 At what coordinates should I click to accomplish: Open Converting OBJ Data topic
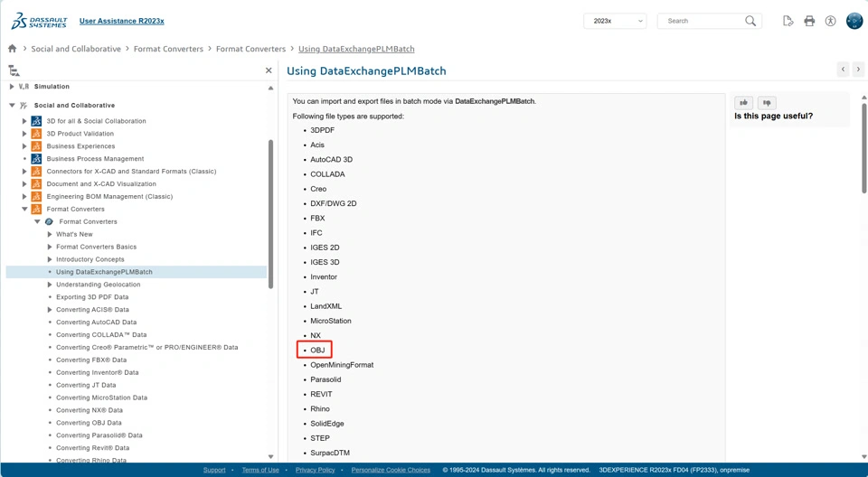pyautogui.click(x=89, y=423)
